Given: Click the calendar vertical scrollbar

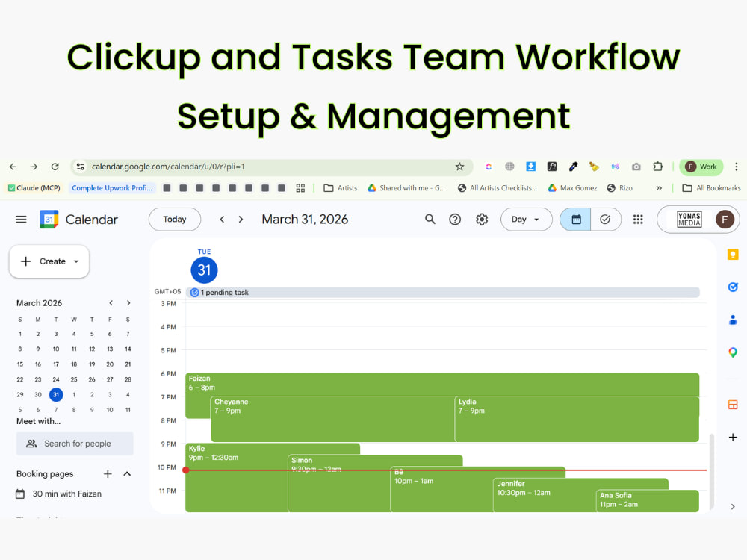Looking at the screenshot, I should tap(712, 471).
